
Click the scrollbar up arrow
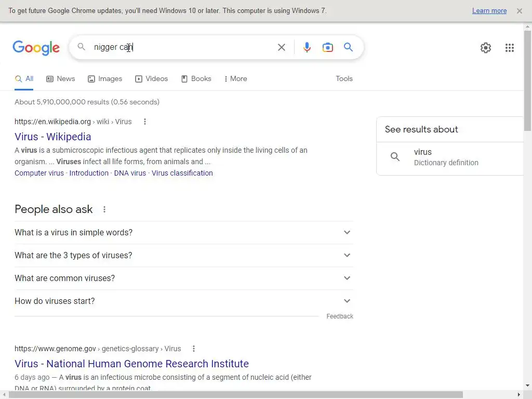[527, 26]
